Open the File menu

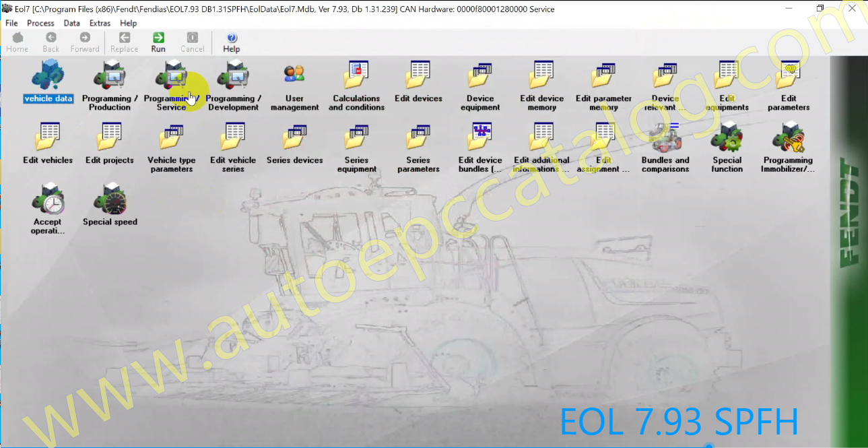[11, 23]
